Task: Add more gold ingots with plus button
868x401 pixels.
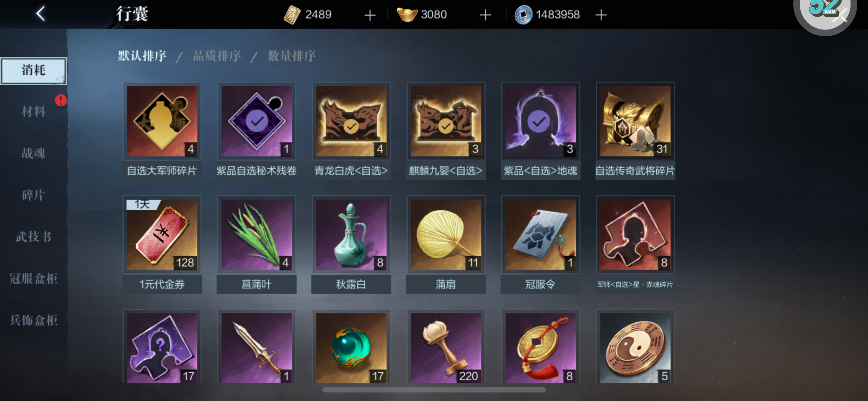Action: click(485, 15)
